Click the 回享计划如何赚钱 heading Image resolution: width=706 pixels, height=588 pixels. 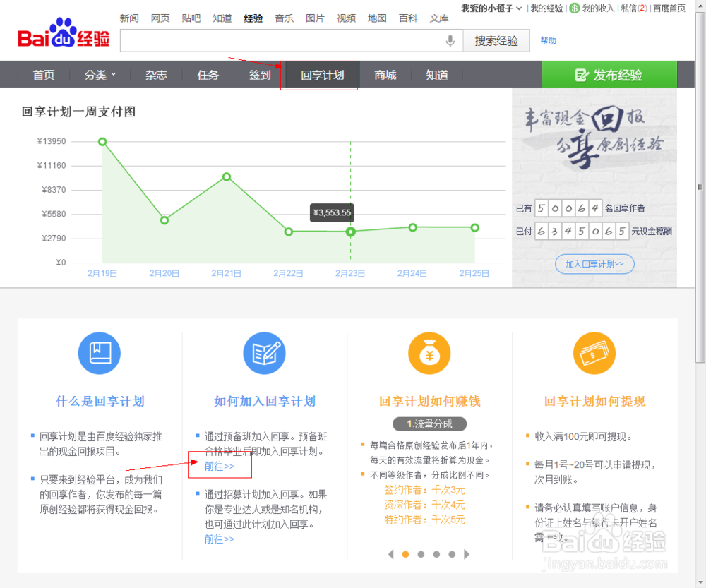coord(429,401)
